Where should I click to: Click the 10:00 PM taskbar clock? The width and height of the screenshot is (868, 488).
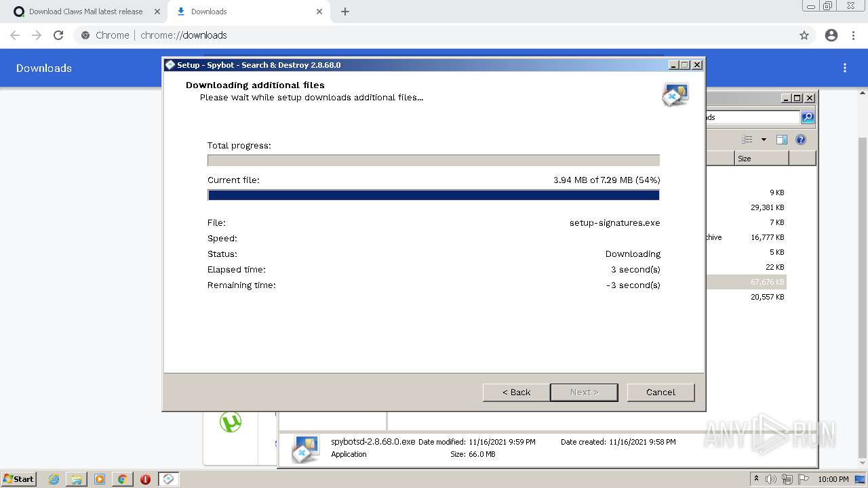(x=833, y=479)
